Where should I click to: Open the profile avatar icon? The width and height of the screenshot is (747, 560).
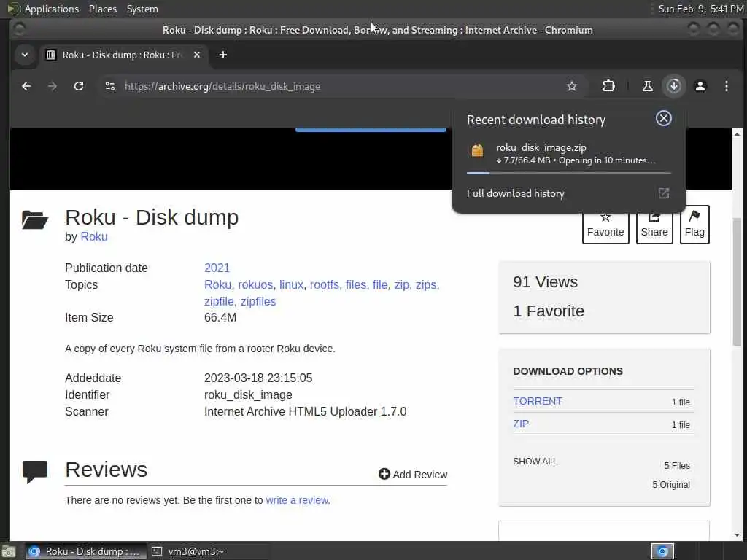tap(700, 86)
